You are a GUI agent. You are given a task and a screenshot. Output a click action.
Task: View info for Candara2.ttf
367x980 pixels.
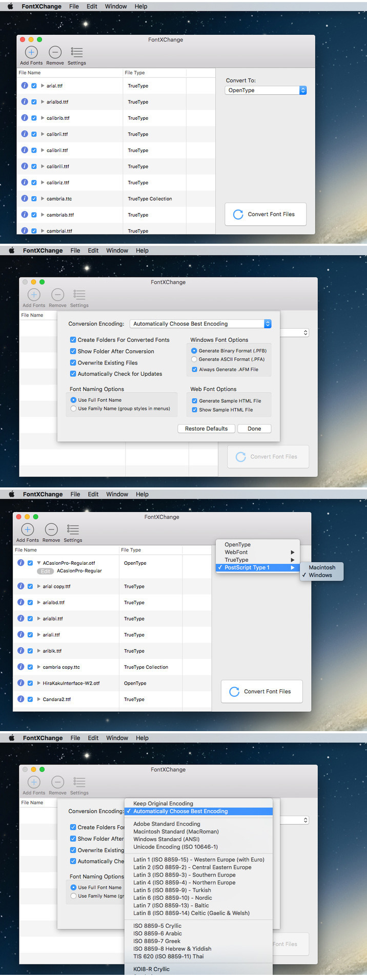click(21, 699)
